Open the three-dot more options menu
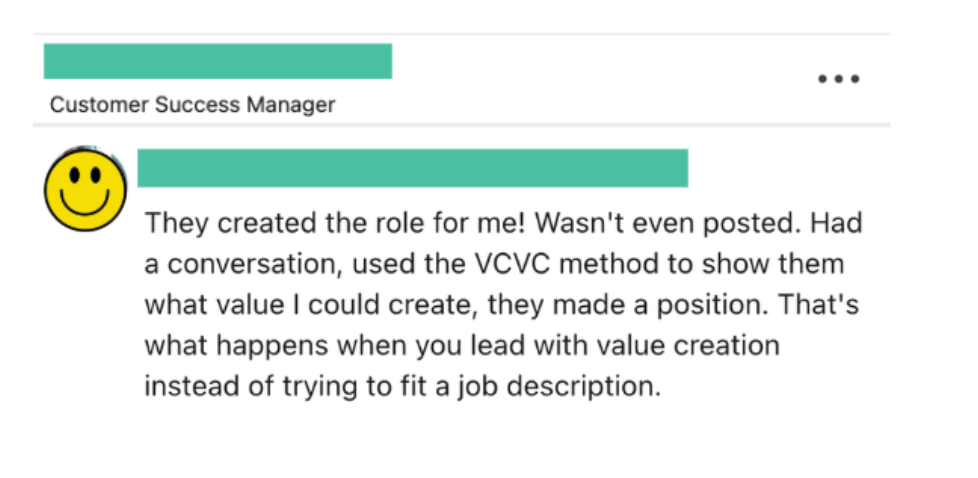978x478 pixels. (x=838, y=78)
